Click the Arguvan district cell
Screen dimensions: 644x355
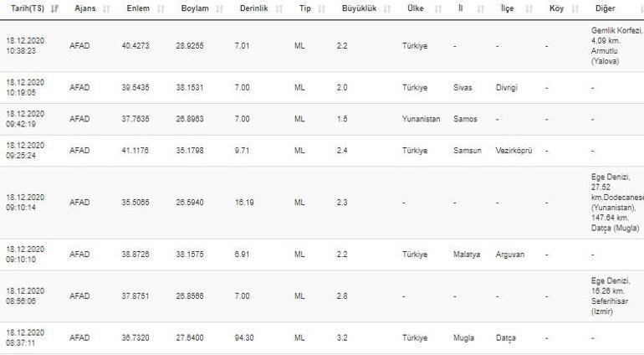coord(509,255)
